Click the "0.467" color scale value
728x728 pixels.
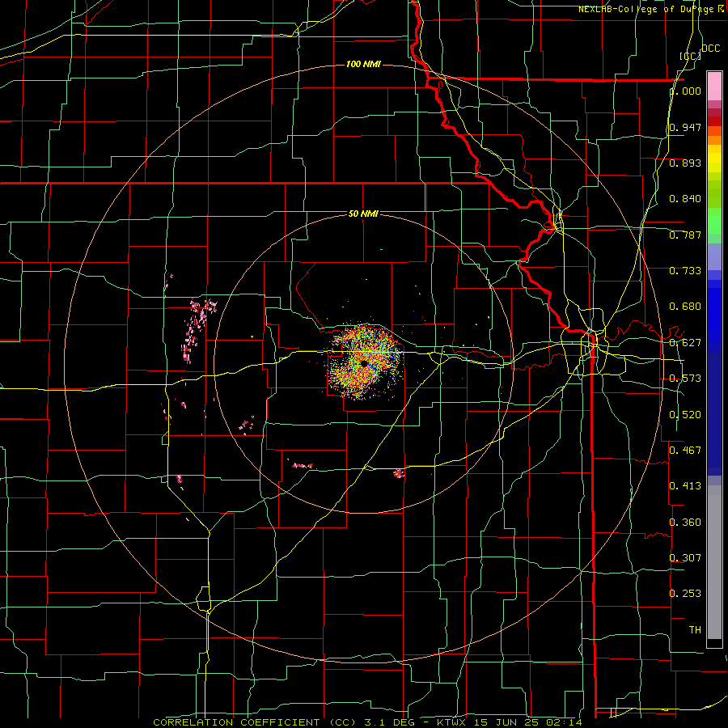(x=685, y=450)
